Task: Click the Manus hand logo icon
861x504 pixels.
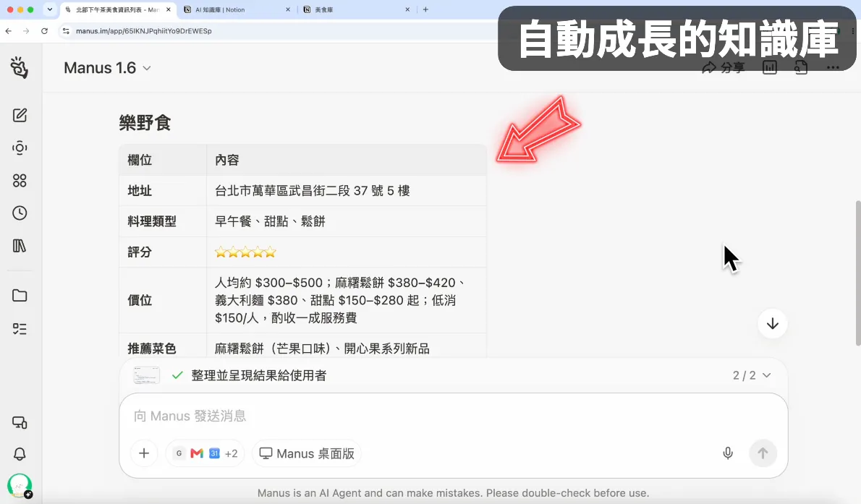Action: click(x=20, y=67)
